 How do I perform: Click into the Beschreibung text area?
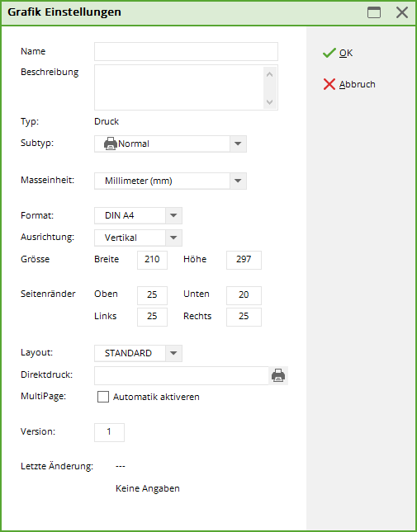click(x=179, y=87)
